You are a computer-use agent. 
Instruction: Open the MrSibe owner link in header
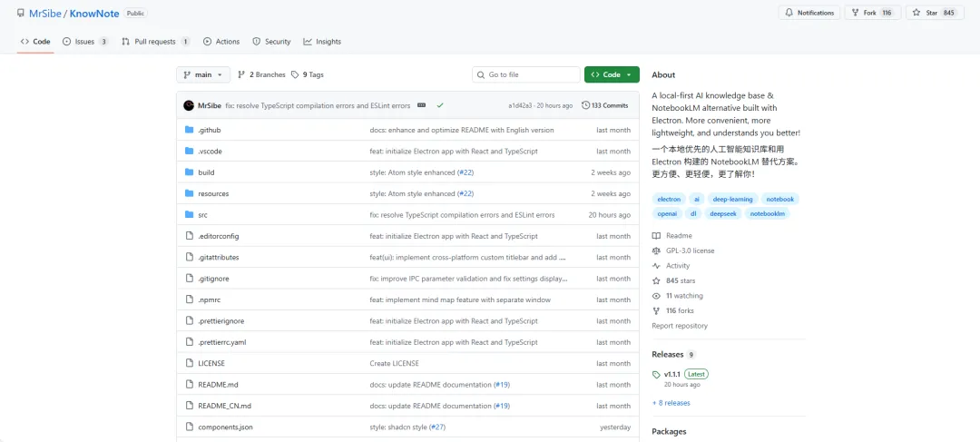point(45,13)
